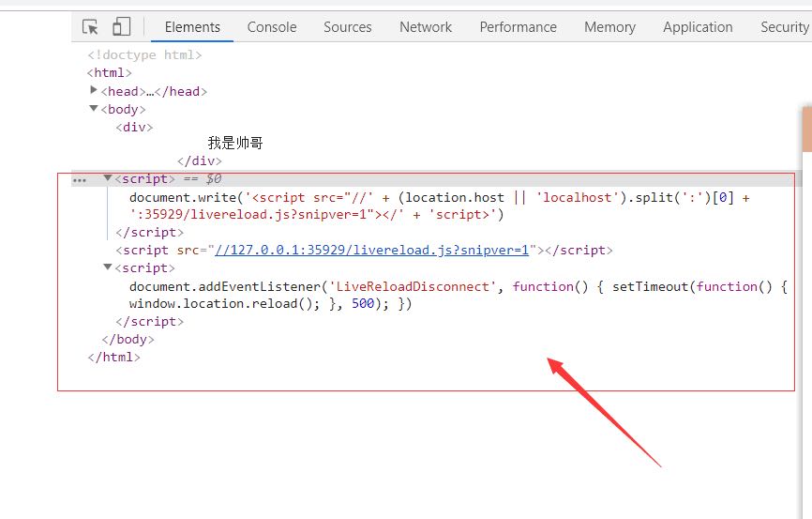Select the closing </script> before </body>
This screenshot has width=812, height=519.
tap(150, 322)
